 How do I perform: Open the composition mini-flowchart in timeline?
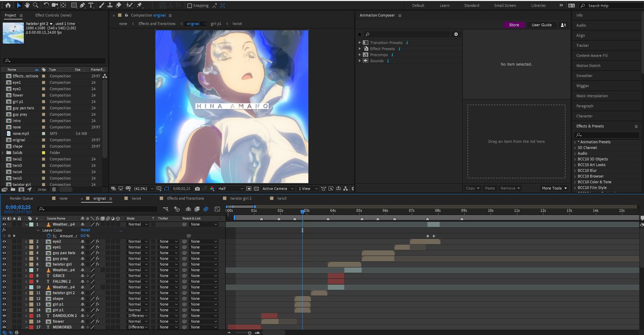[x=166, y=209]
